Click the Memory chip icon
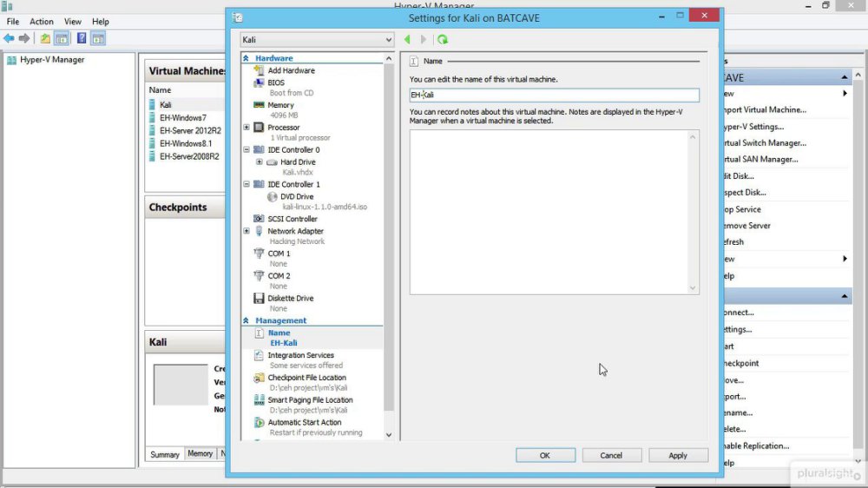868x488 pixels. [x=259, y=105]
